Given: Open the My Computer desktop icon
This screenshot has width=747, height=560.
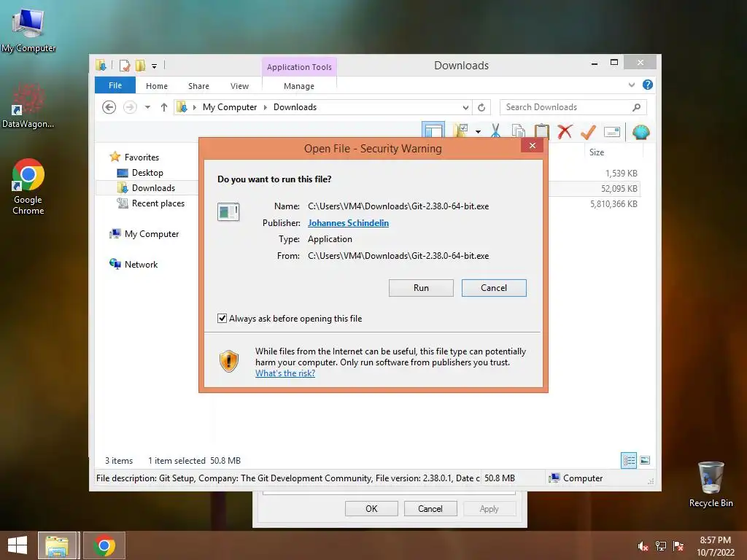Looking at the screenshot, I should coord(28,31).
